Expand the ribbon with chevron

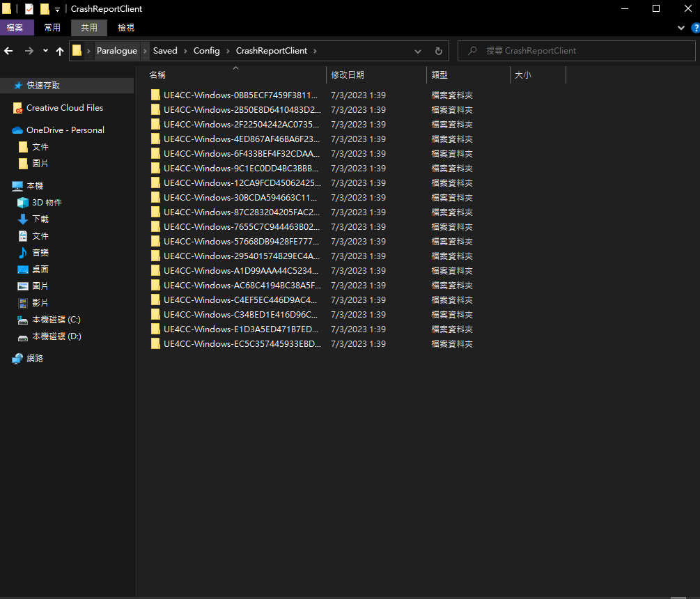pyautogui.click(x=680, y=28)
